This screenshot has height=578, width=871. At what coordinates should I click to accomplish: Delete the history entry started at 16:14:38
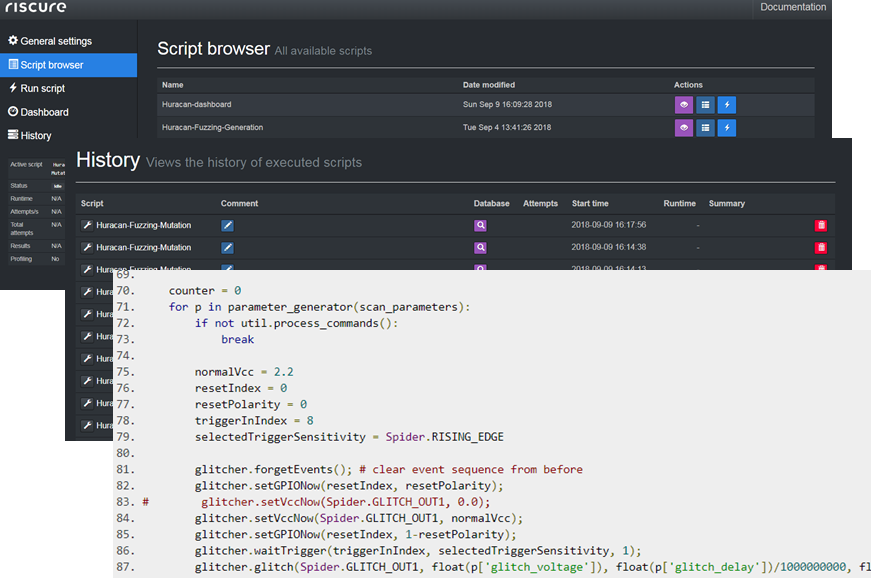tap(821, 247)
